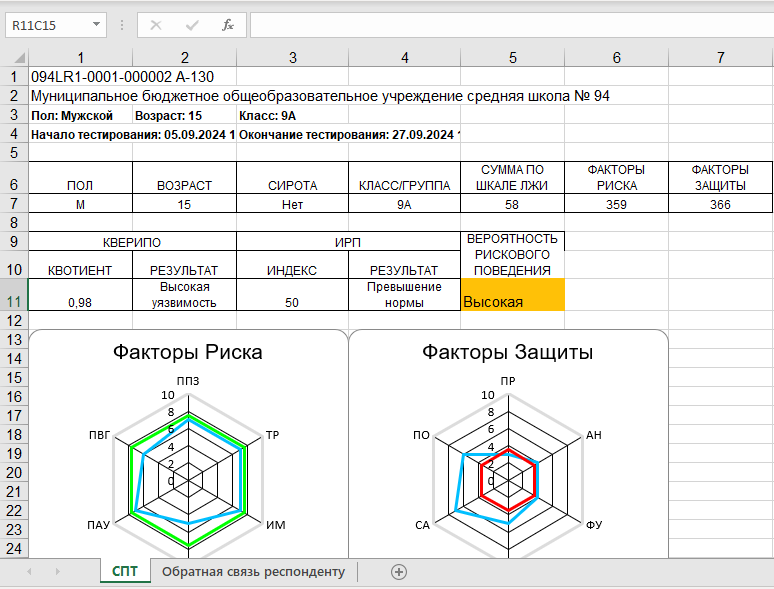Expand the Name Box dropdown arrow
The width and height of the screenshot is (774, 589).
[96, 25]
